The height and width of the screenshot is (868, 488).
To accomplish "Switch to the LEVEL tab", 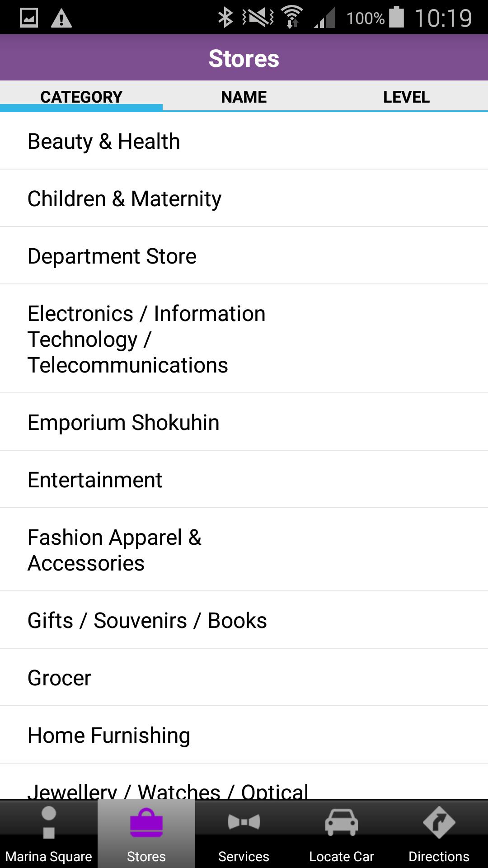I will pos(406,97).
